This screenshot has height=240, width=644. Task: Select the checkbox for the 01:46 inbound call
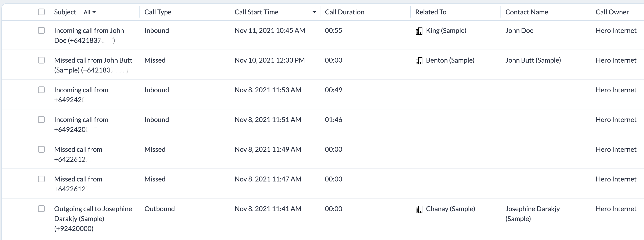pos(41,120)
